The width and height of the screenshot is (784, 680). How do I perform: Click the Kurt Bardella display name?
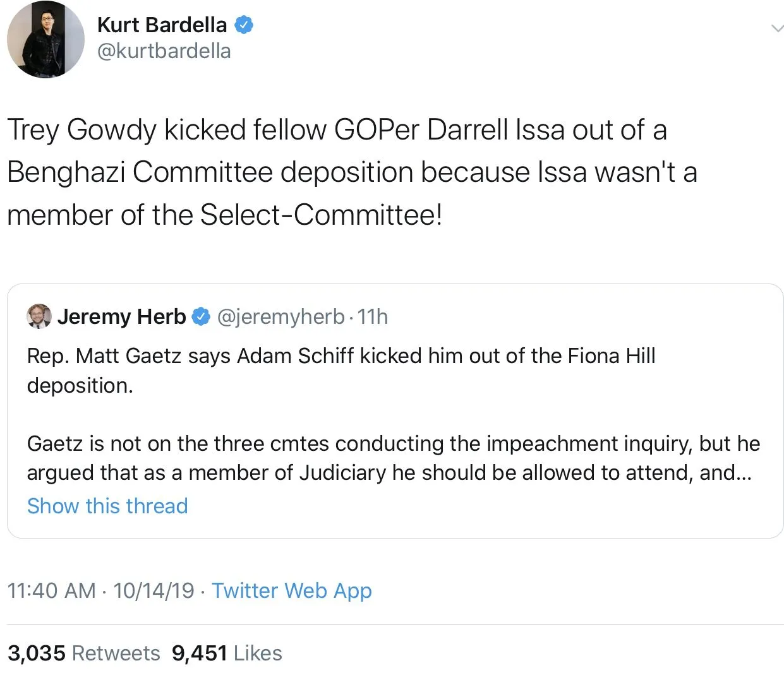pos(162,25)
